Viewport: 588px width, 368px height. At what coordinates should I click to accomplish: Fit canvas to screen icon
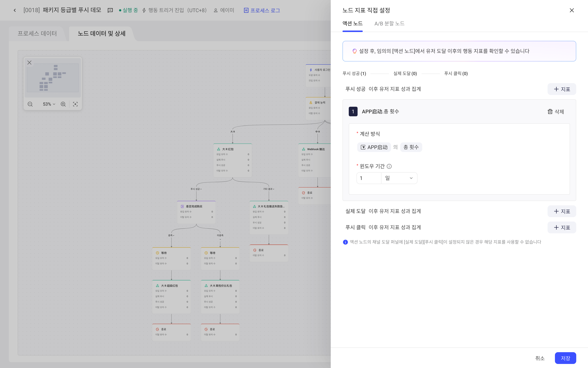click(75, 104)
